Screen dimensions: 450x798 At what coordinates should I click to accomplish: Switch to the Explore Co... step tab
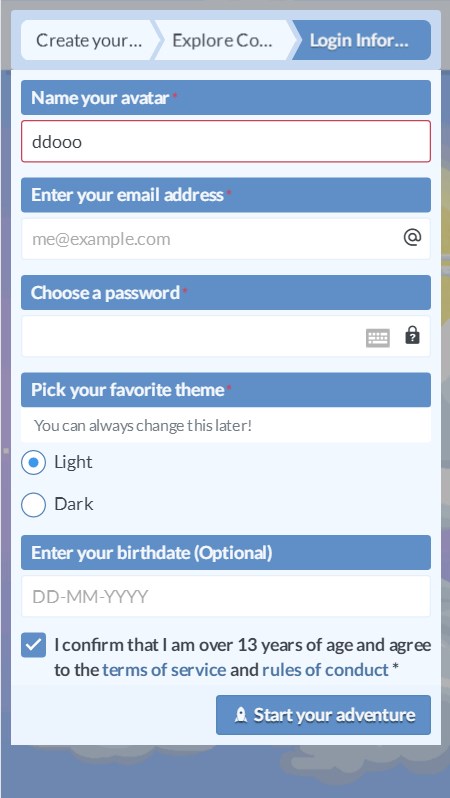coord(222,40)
